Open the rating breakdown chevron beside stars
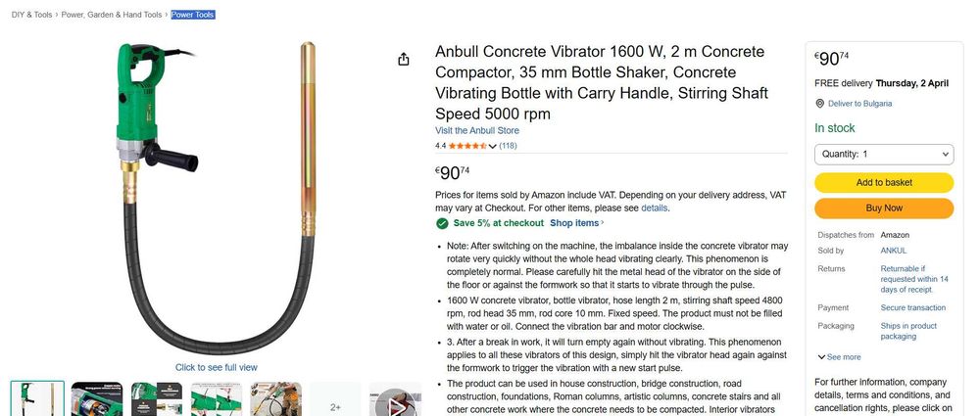Image resolution: width=980 pixels, height=416 pixels. point(493,146)
